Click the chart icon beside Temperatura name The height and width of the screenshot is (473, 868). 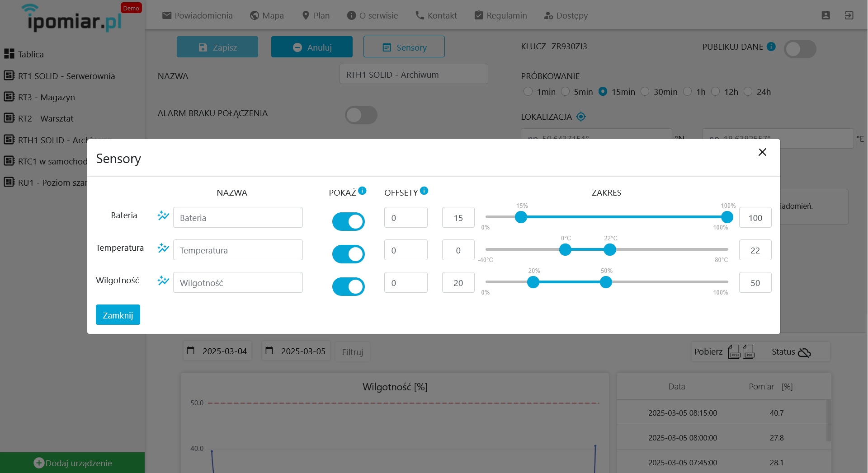[x=163, y=248]
